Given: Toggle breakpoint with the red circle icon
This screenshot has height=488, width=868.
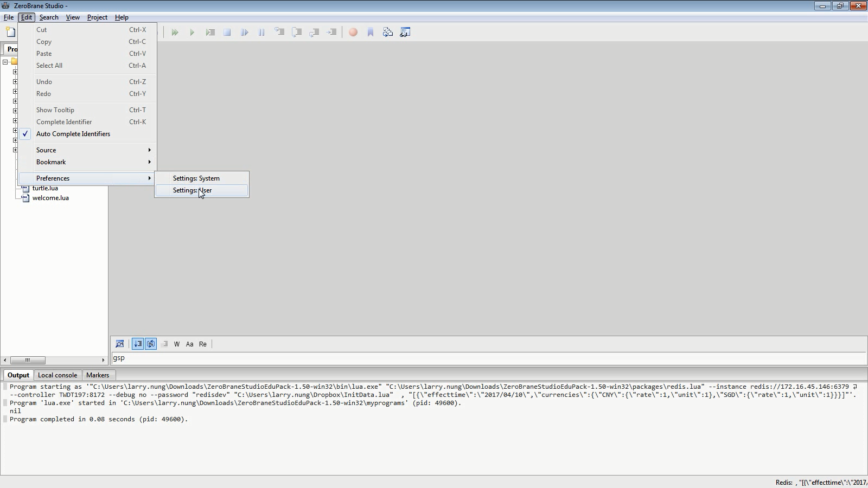Looking at the screenshot, I should 353,33.
